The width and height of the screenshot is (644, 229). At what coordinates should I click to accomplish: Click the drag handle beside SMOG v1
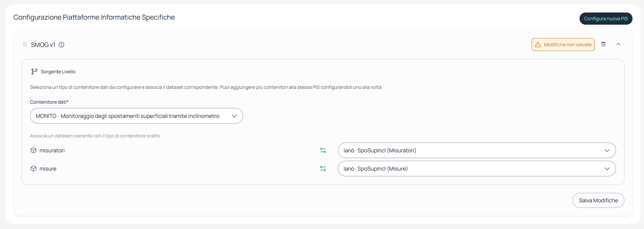(x=25, y=45)
